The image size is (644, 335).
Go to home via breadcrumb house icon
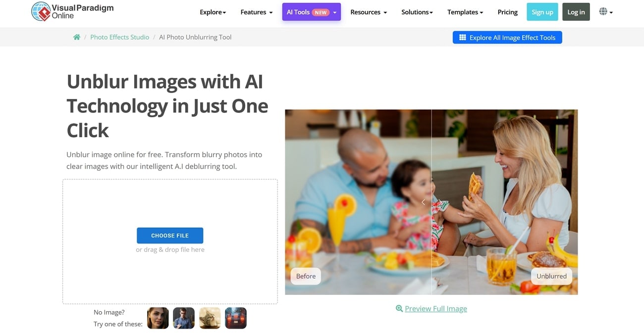click(77, 37)
